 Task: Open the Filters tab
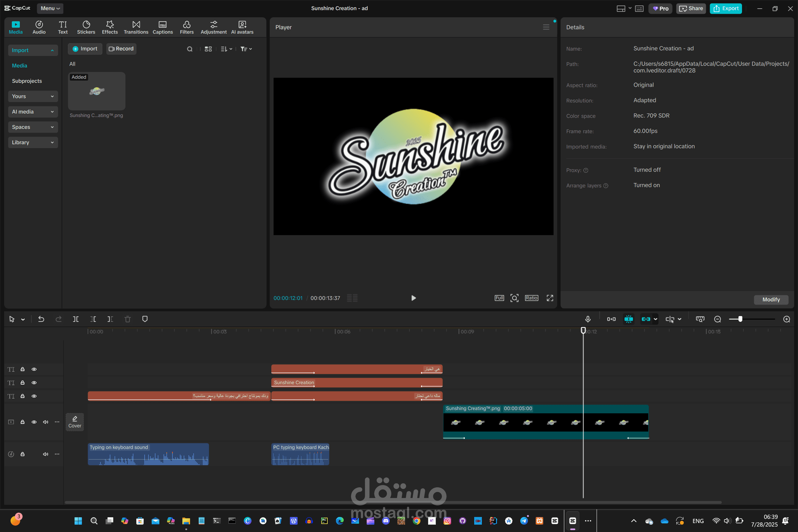(x=187, y=27)
